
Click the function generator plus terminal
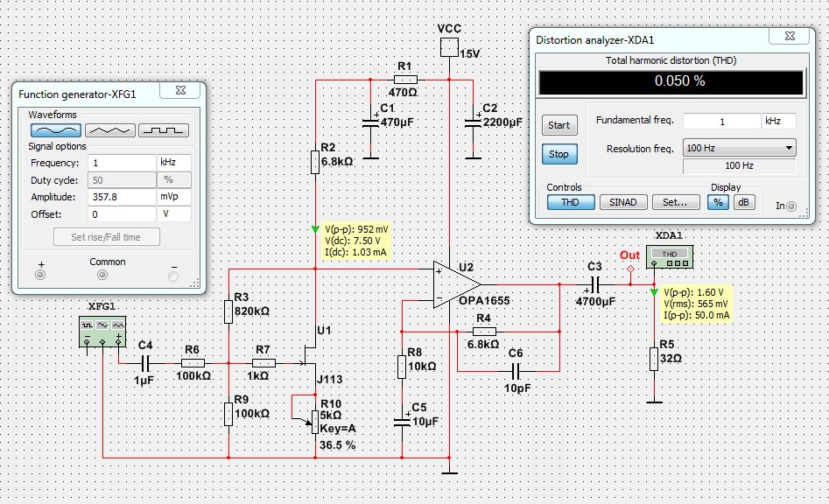pos(40,275)
